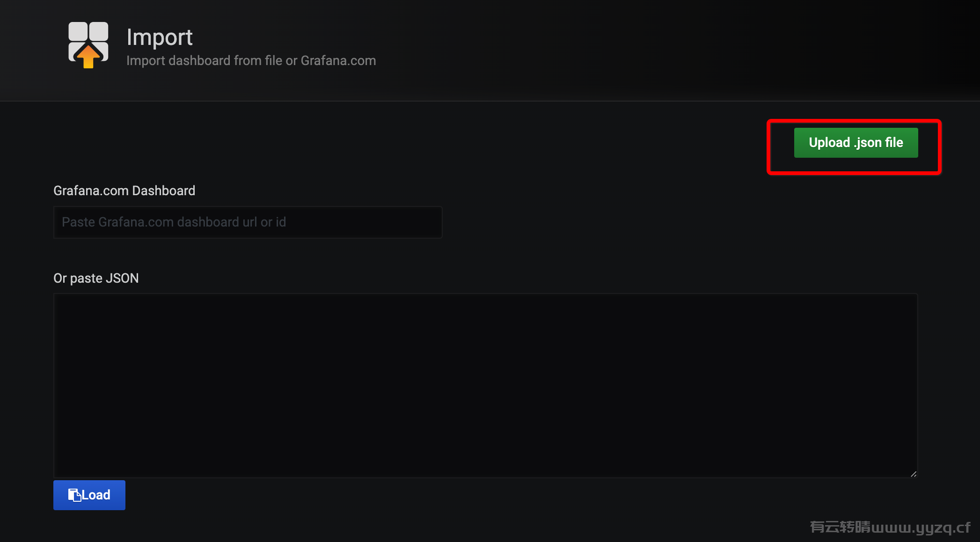
Task: Click the clipboard icon on Load button
Action: pyautogui.click(x=74, y=495)
